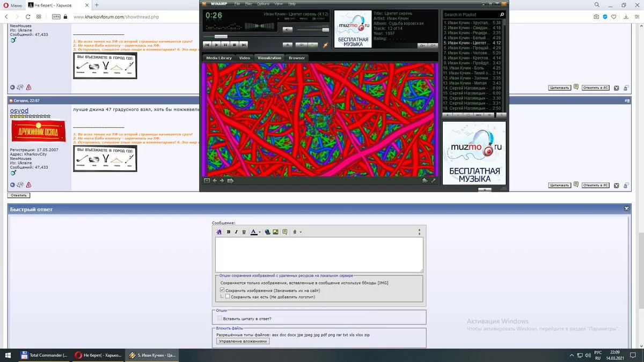Viewport: 644px width, 362px height.
Task: Click the Insert Image icon in editor
Action: (x=276, y=232)
